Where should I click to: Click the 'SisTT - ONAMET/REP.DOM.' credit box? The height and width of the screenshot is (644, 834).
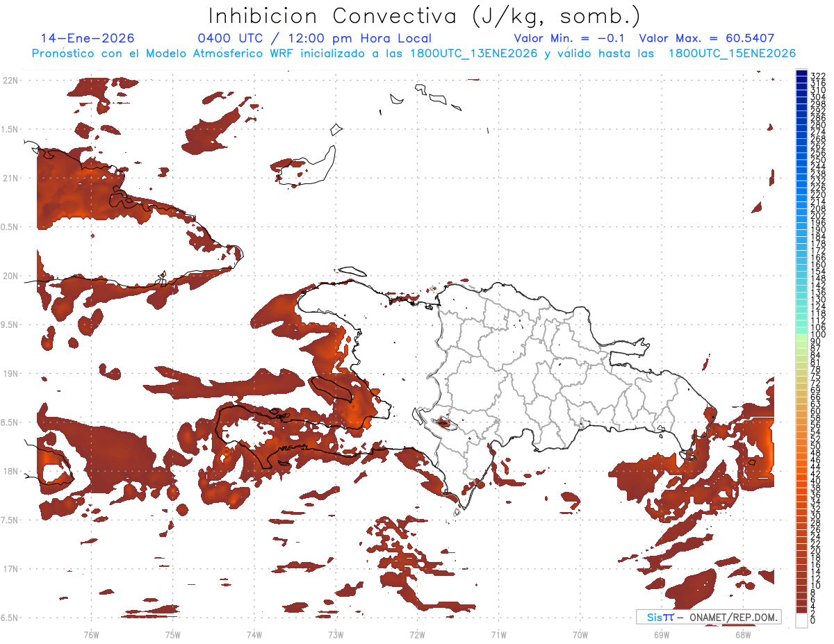(x=709, y=617)
